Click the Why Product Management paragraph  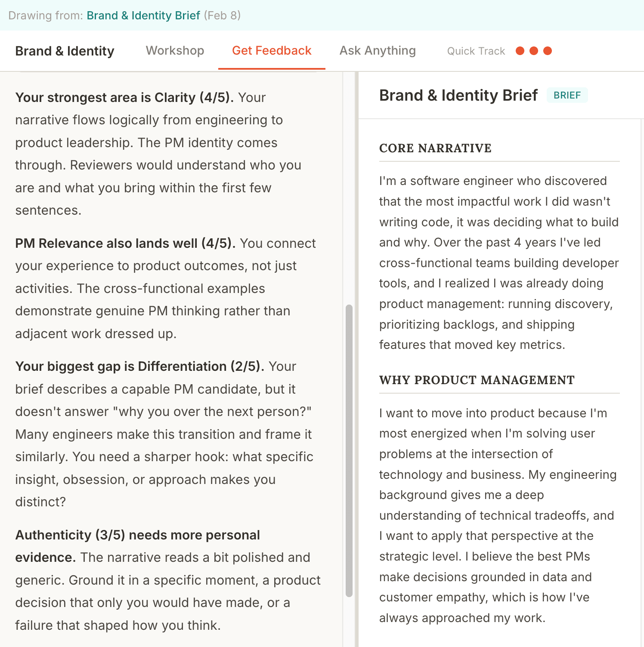pos(498,515)
